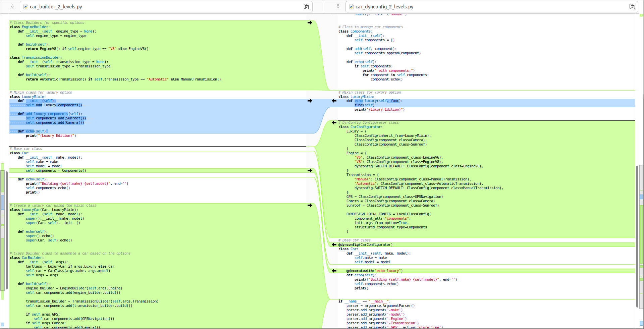Click the left pane vertical scrollbar thumb

click(6, 230)
